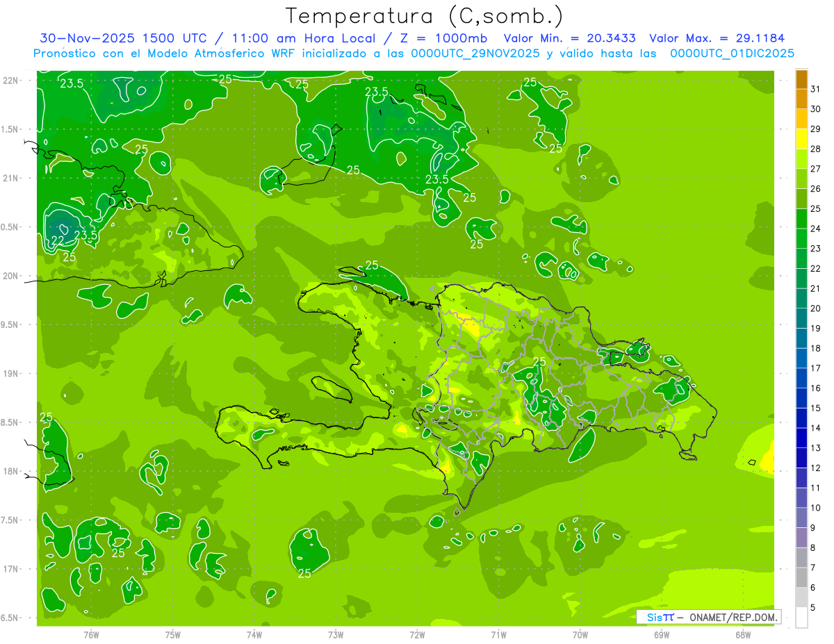The width and height of the screenshot is (834, 644).
Task: Click the "20" label on the color scale
Action: [x=816, y=308]
